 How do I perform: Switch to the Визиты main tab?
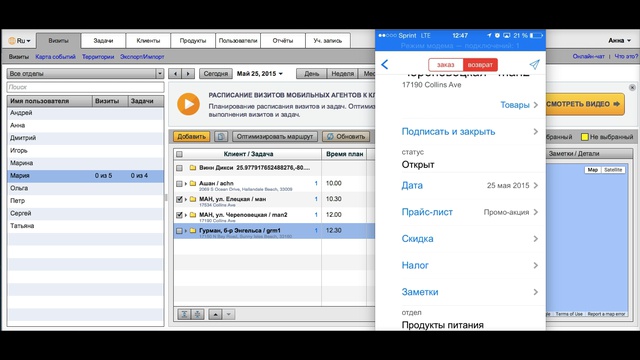(x=58, y=41)
